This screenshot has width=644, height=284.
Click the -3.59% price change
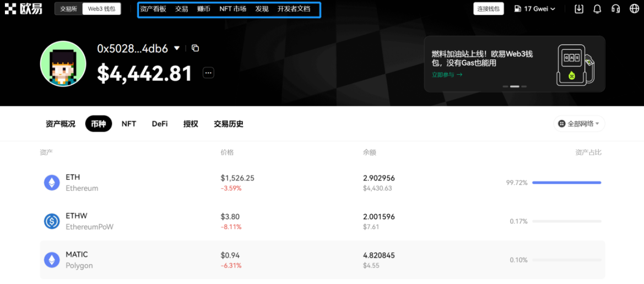[231, 188]
